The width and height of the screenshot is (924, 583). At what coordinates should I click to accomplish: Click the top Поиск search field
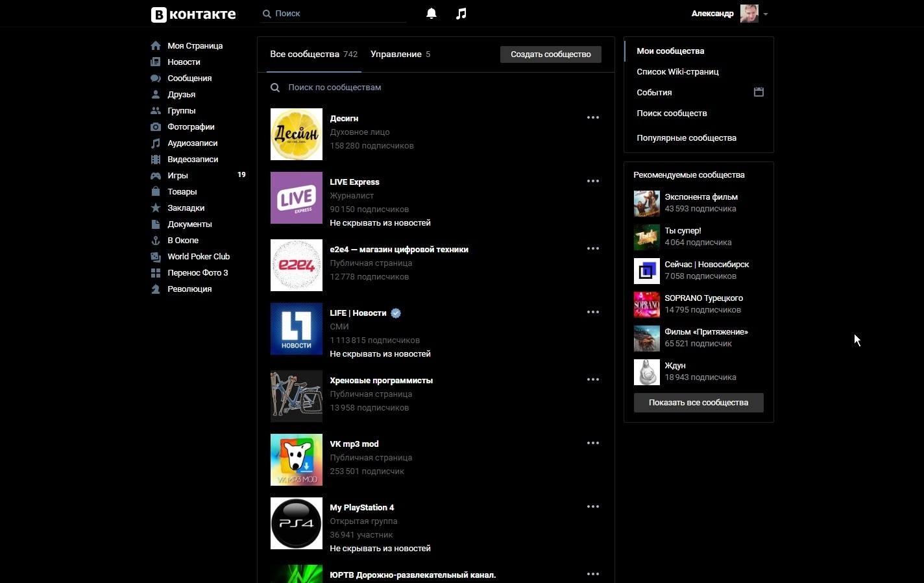pos(333,14)
